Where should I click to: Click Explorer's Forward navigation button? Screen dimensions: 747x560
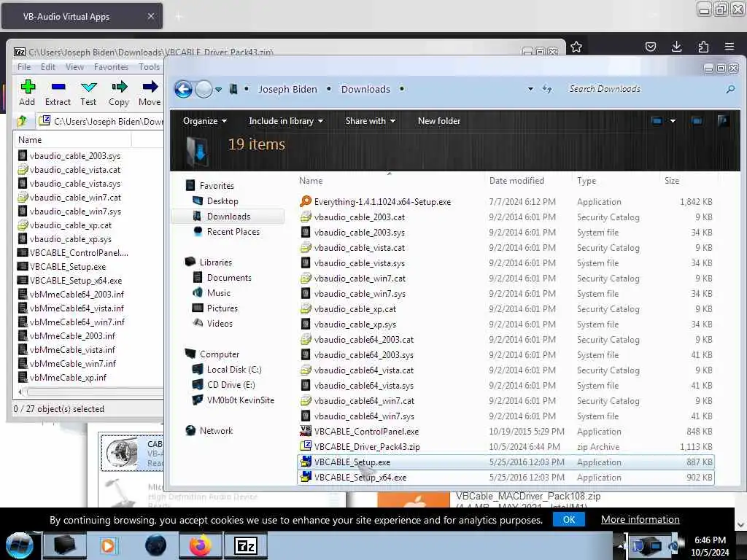click(204, 89)
